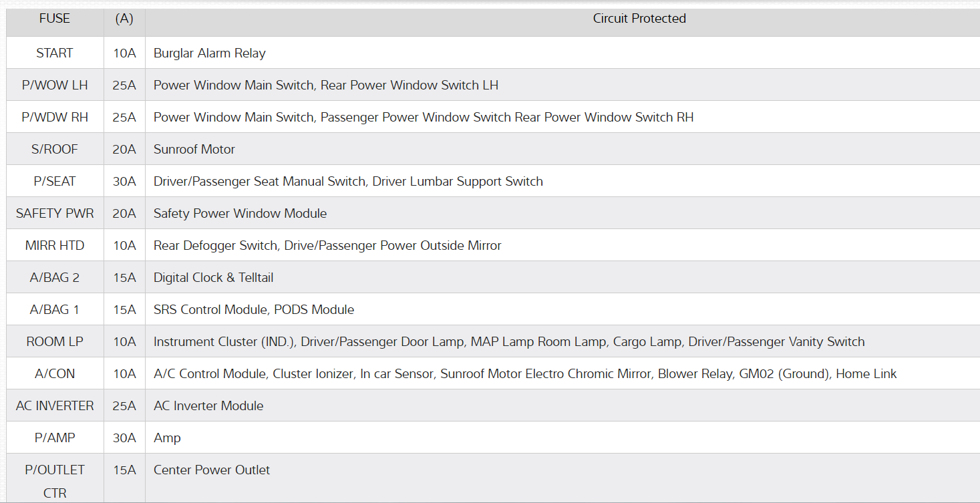
Task: Click the A/BAG 2 fuse cell
Action: [x=55, y=278]
